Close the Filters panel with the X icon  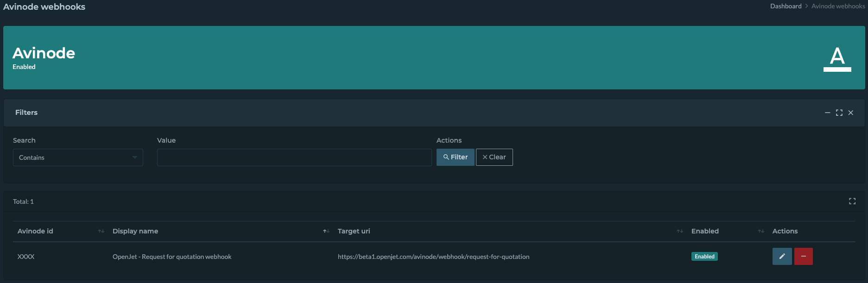coord(850,113)
